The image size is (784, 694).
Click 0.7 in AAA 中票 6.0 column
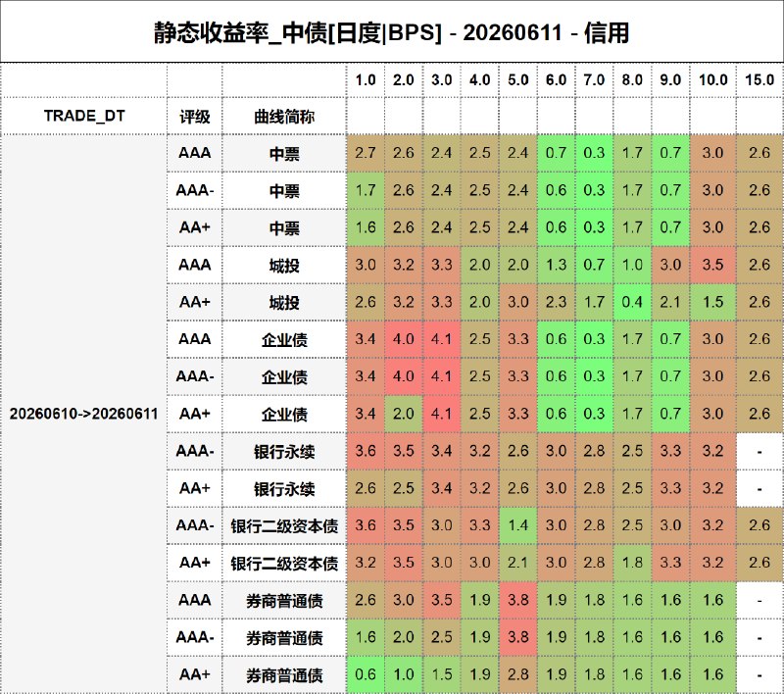tap(556, 153)
